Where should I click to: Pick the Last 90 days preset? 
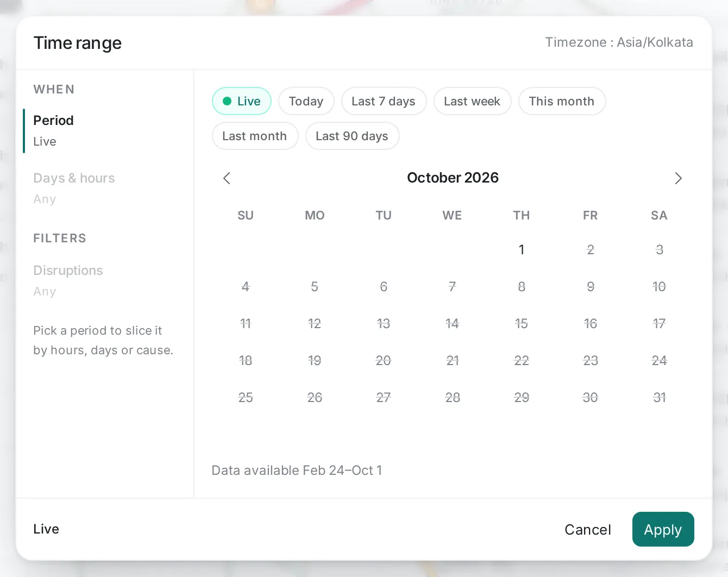pyautogui.click(x=352, y=136)
